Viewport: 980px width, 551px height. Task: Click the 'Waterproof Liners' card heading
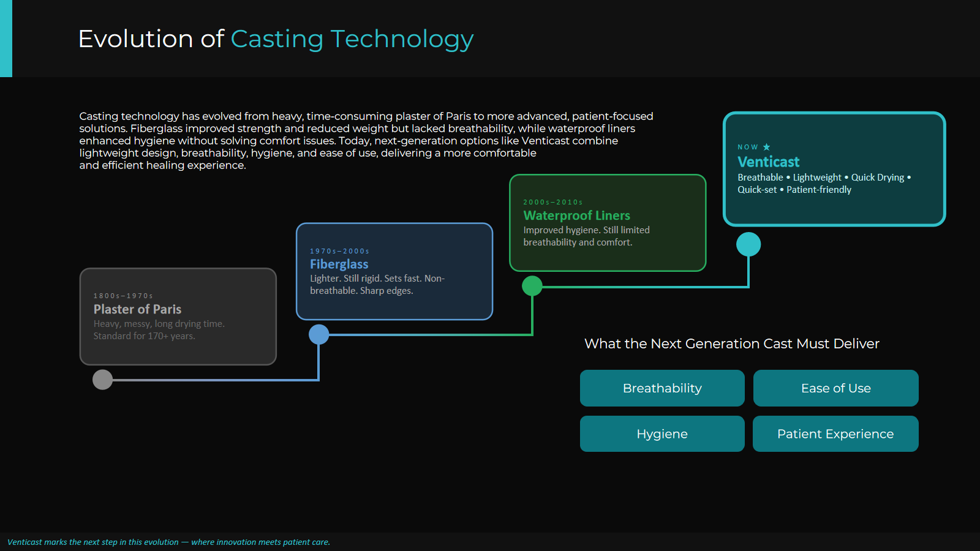pyautogui.click(x=577, y=216)
